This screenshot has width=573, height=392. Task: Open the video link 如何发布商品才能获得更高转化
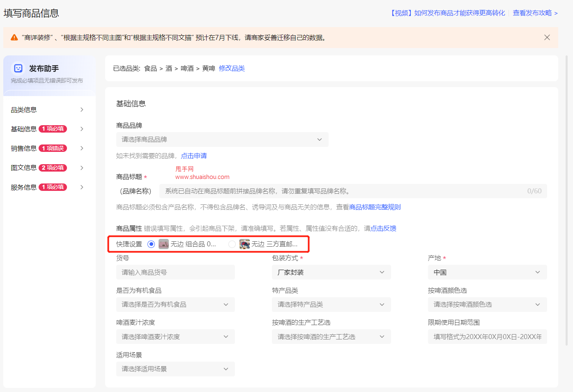447,13
